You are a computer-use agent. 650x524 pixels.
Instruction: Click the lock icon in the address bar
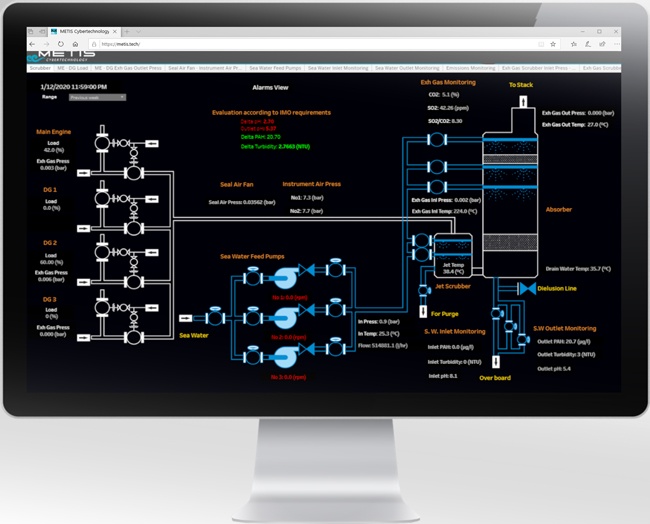click(x=94, y=44)
